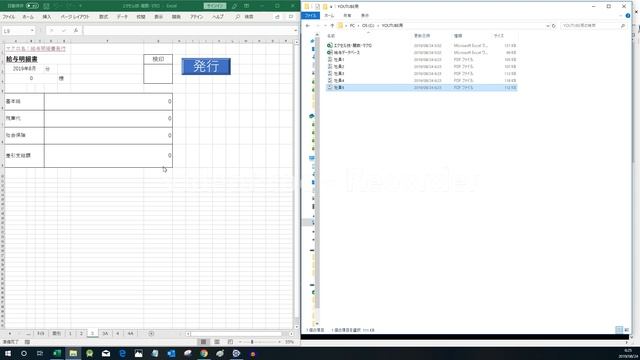Click the cancel entry X icon in formula bar
640x360 pixels.
(52, 31)
